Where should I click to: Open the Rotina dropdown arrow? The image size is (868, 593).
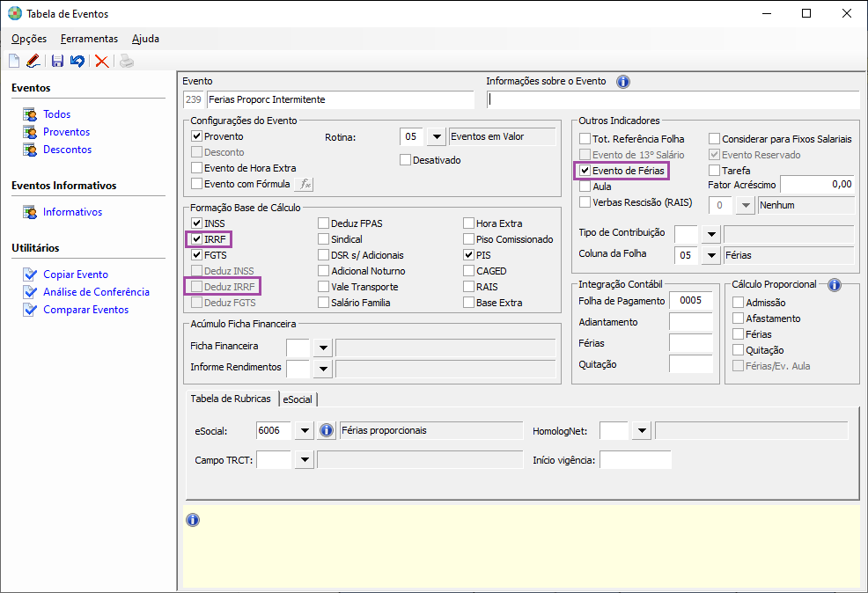(x=437, y=136)
